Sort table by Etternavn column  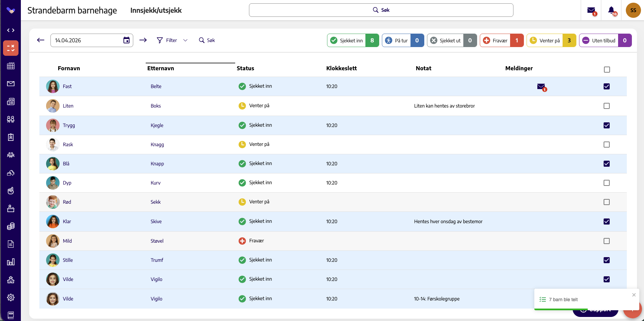(x=160, y=68)
